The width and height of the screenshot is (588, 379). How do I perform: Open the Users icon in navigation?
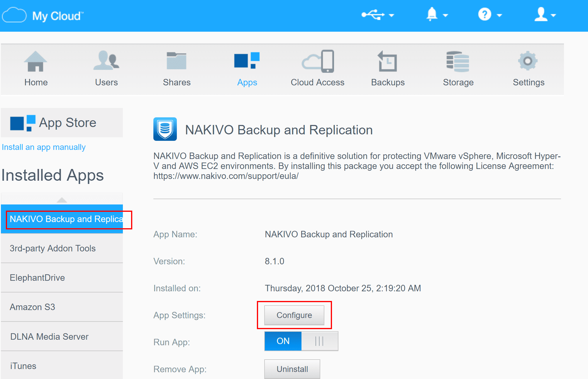(106, 61)
